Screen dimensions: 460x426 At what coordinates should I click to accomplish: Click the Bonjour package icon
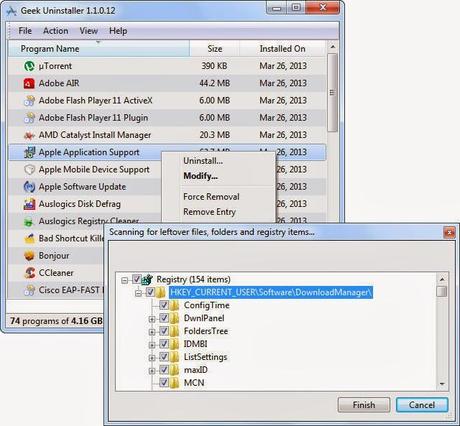[x=29, y=256]
